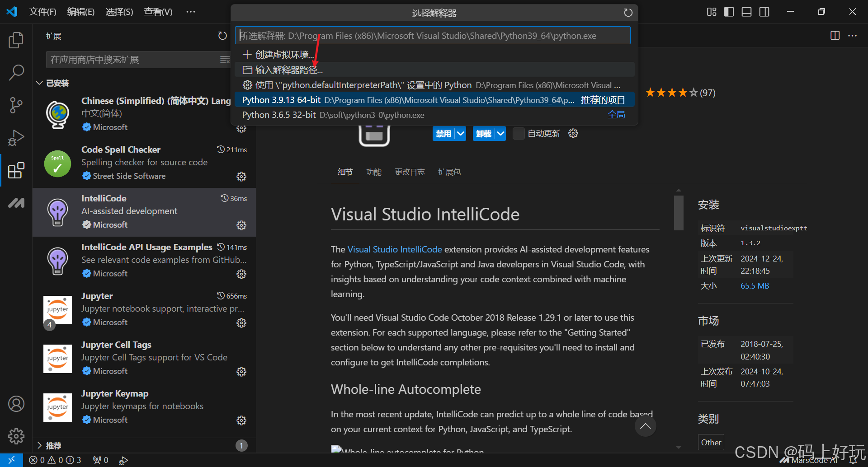This screenshot has width=868, height=467.
Task: Open the Run and Debug view
Action: coord(16,138)
